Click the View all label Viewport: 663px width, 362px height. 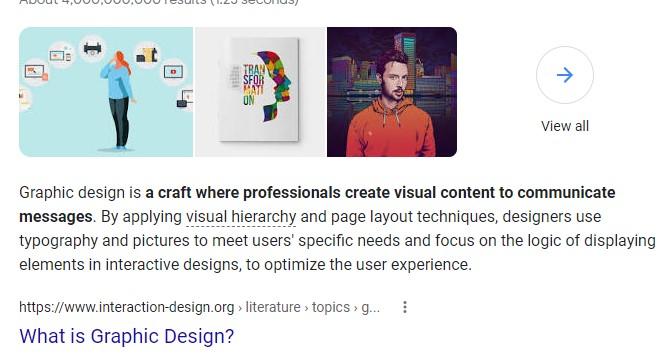[x=564, y=126]
